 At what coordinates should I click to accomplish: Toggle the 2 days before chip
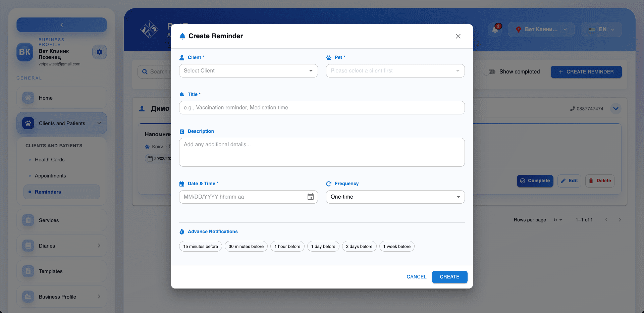pyautogui.click(x=359, y=246)
